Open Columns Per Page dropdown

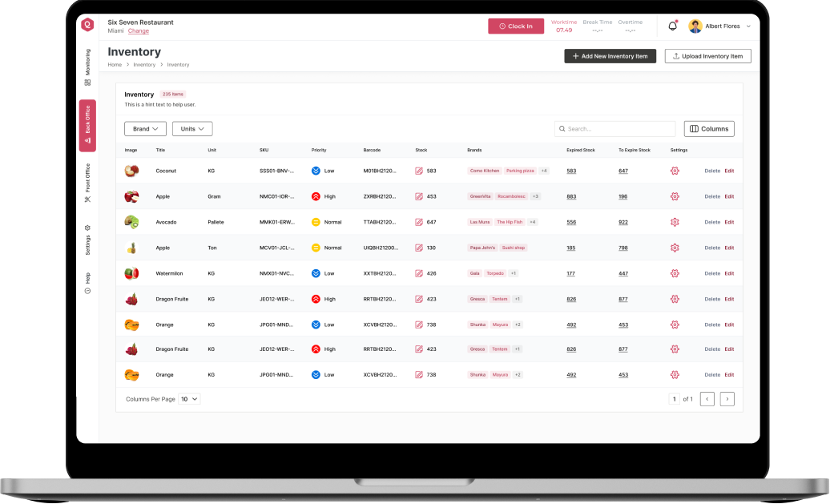(189, 399)
